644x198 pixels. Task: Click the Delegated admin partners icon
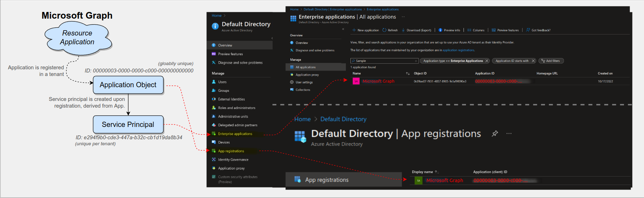pos(214,125)
